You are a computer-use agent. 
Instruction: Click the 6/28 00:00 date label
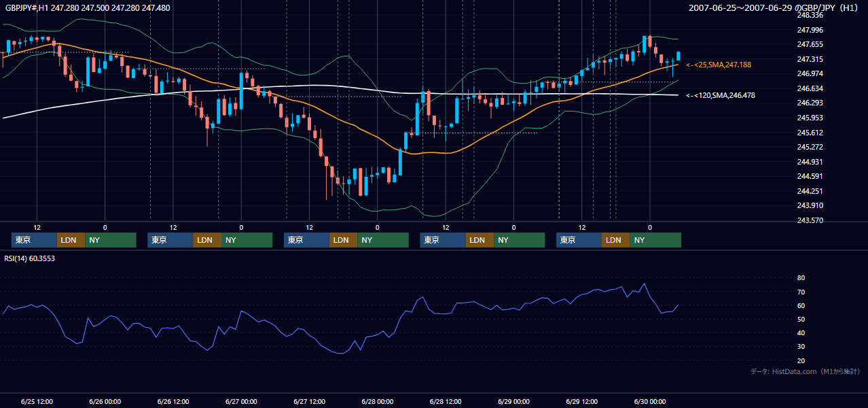(x=377, y=402)
